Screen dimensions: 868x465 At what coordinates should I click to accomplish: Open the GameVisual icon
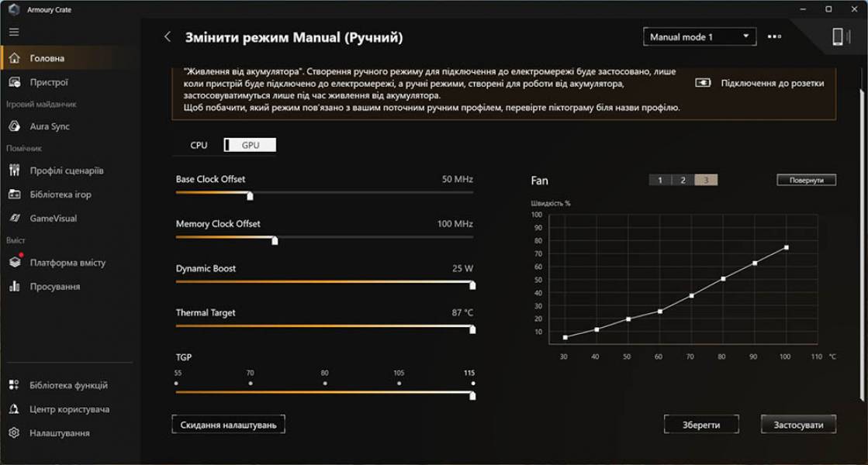click(15, 218)
